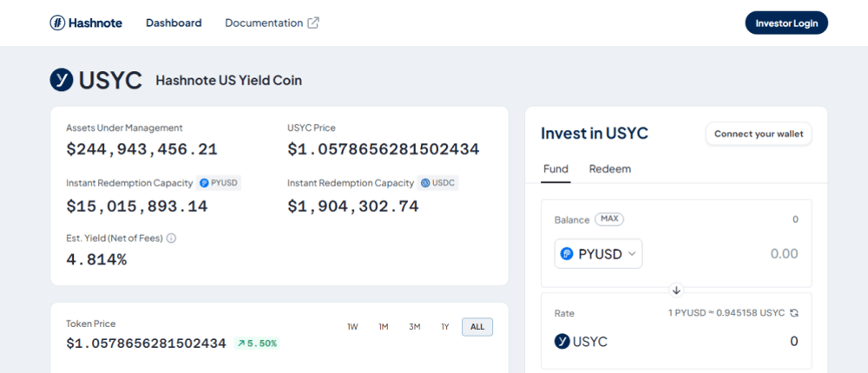
Task: Switch to the Redeem tab
Action: pyautogui.click(x=610, y=169)
